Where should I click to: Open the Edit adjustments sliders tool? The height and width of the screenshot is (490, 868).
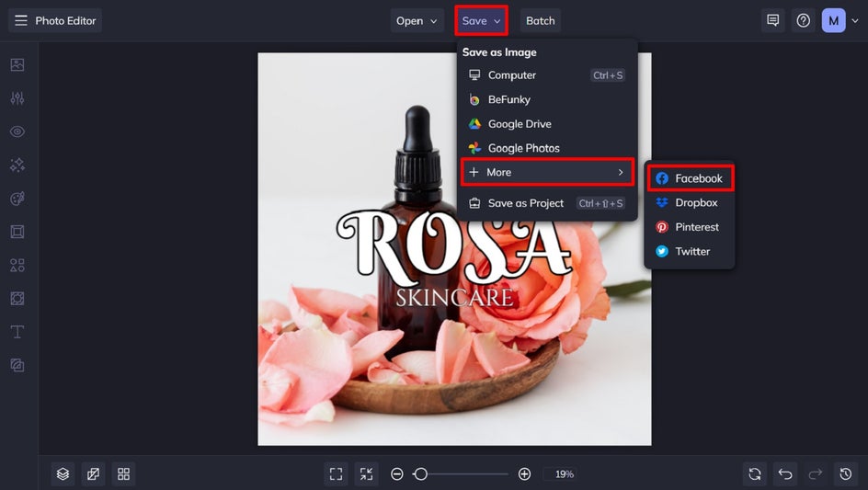(17, 98)
